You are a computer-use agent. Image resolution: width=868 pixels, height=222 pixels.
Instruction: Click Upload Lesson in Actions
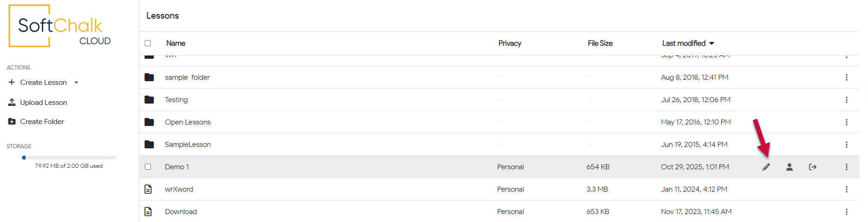[x=43, y=103]
